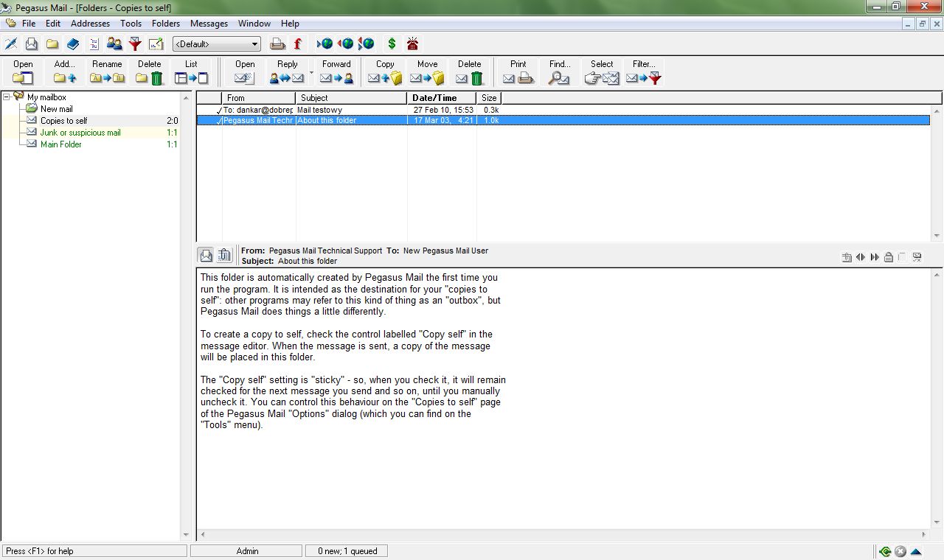
Task: Sort messages by the Subject column header
Action: point(351,97)
